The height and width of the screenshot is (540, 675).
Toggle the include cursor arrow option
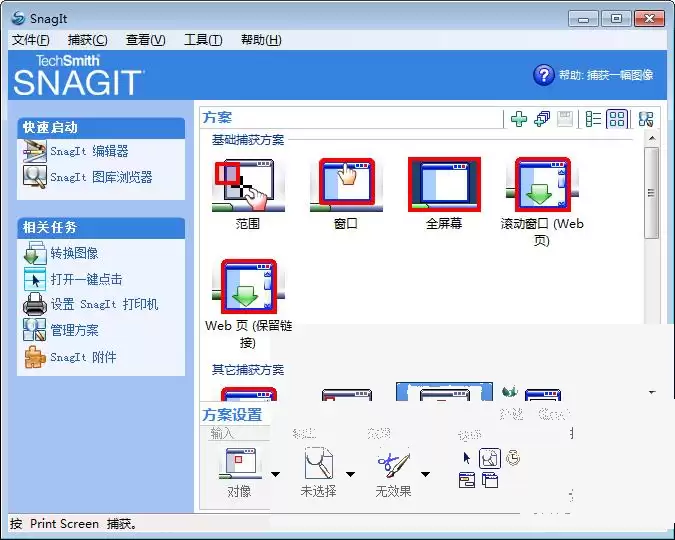point(467,458)
